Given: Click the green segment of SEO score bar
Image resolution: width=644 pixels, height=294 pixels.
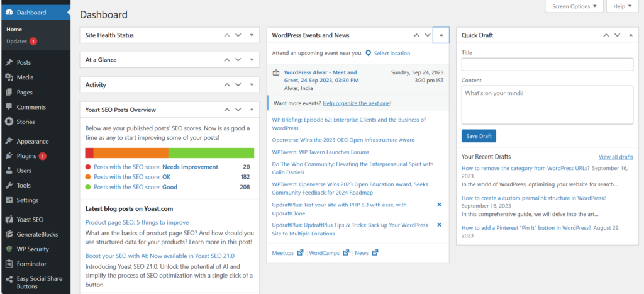Looking at the screenshot, I should 211,153.
